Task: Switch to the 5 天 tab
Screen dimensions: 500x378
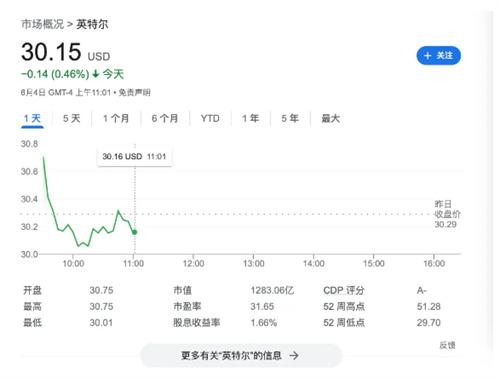Action: tap(72, 119)
